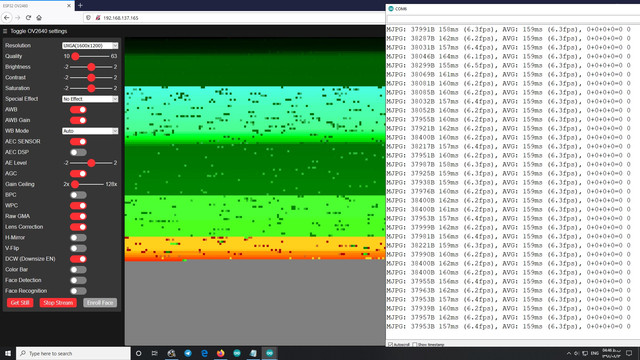This screenshot has height=360, width=640.
Task: Enable the AEC DSP switch
Action: 78,152
